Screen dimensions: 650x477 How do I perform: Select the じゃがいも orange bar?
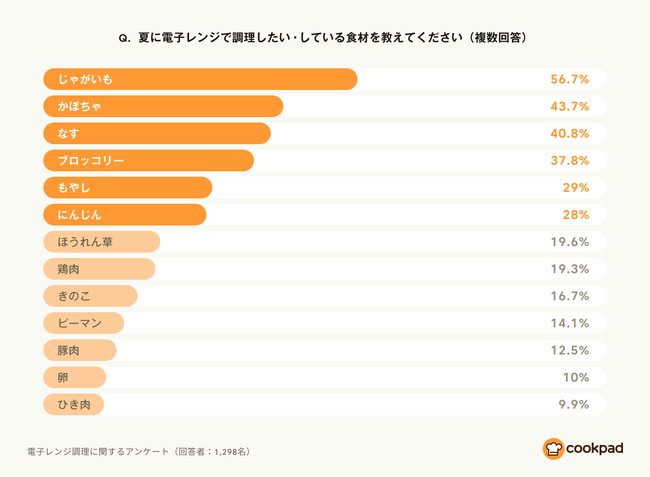click(200, 79)
